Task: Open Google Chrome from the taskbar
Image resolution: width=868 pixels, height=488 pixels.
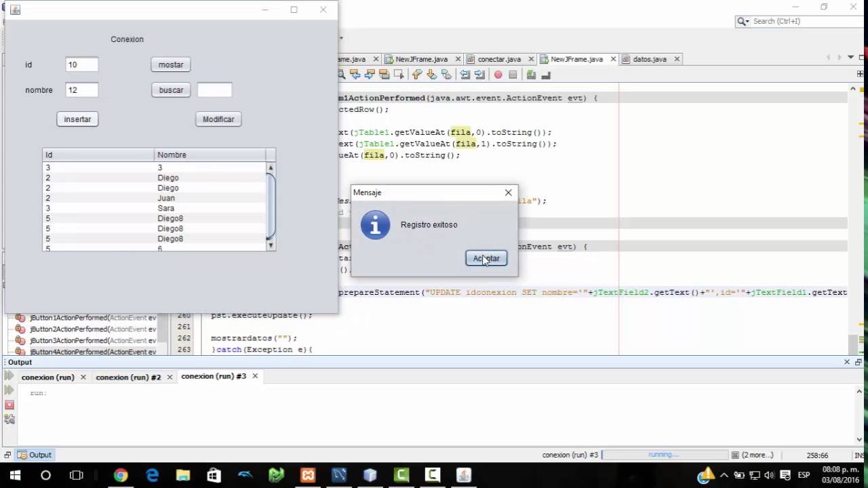Action: pyautogui.click(x=121, y=475)
